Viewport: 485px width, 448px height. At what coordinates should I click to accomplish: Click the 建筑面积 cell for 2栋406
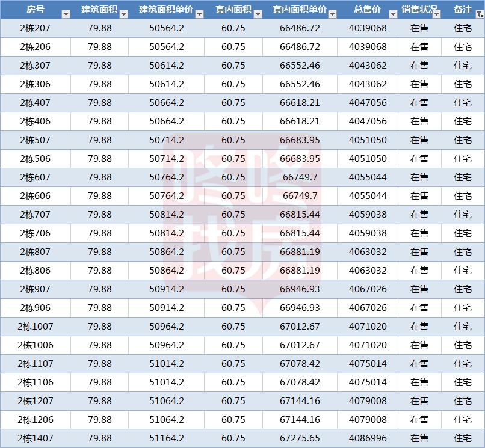coord(100,121)
